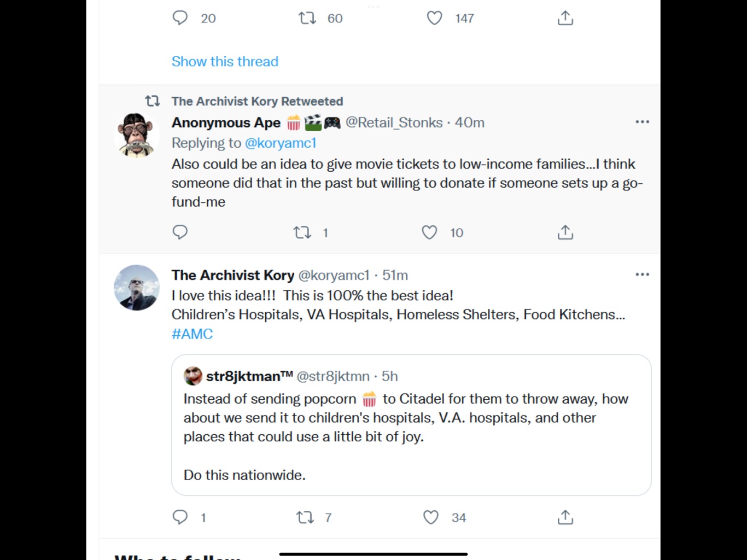Like the top tweet with 147 likes
The height and width of the screenshot is (560, 747).
pos(435,18)
